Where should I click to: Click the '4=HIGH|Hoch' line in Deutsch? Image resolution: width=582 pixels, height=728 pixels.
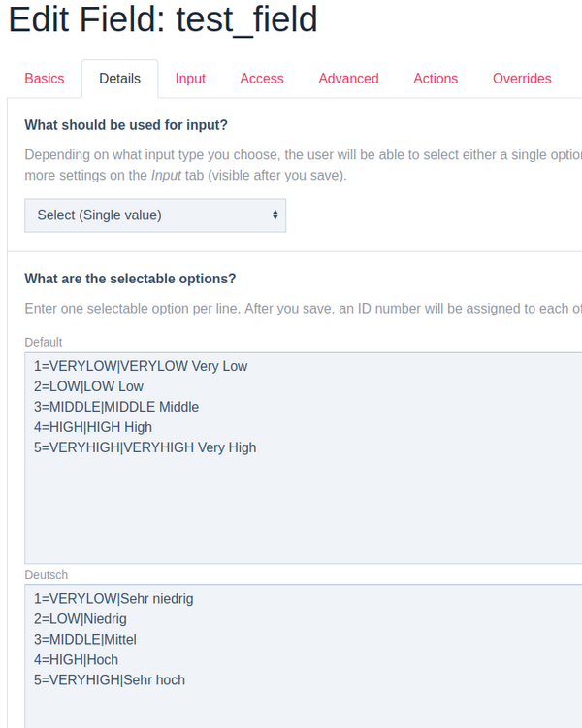76,660
